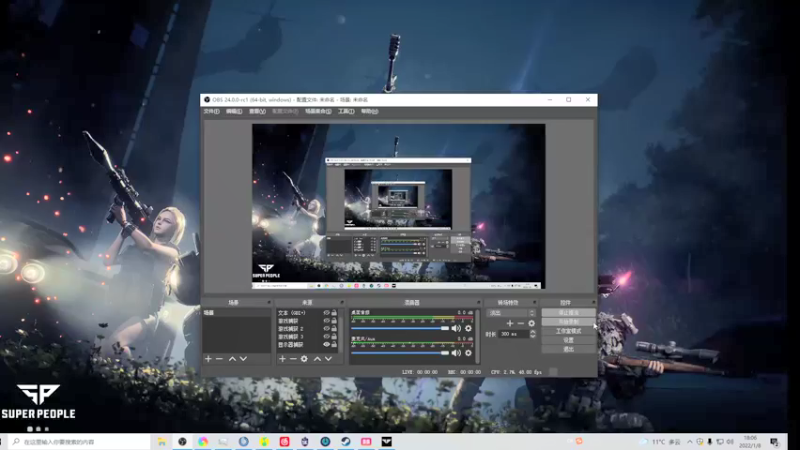Toggle lock on the 游戏捕获 3 source
The image size is (800, 450).
tap(334, 337)
